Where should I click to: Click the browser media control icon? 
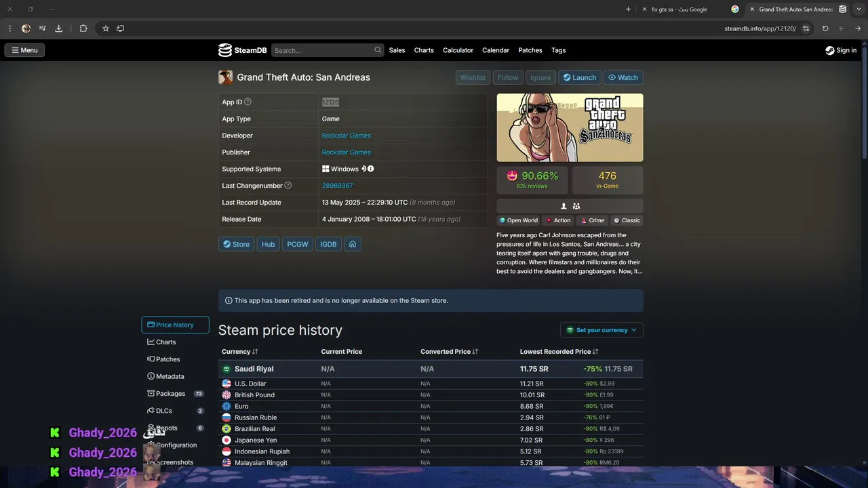point(42,28)
